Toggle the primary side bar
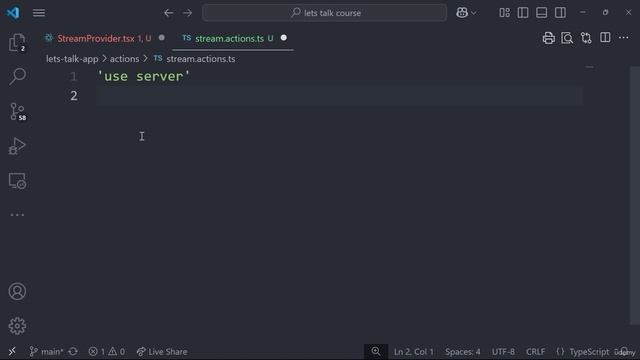The height and width of the screenshot is (360, 640). click(523, 13)
